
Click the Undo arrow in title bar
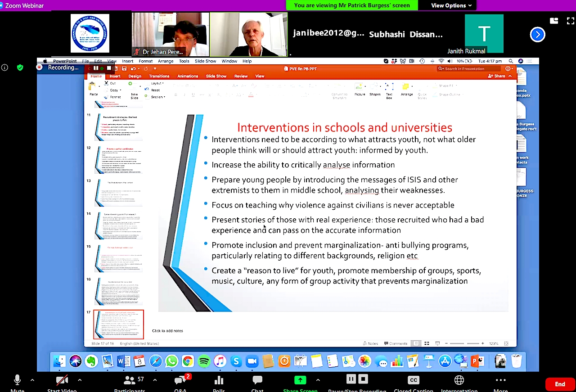133,68
